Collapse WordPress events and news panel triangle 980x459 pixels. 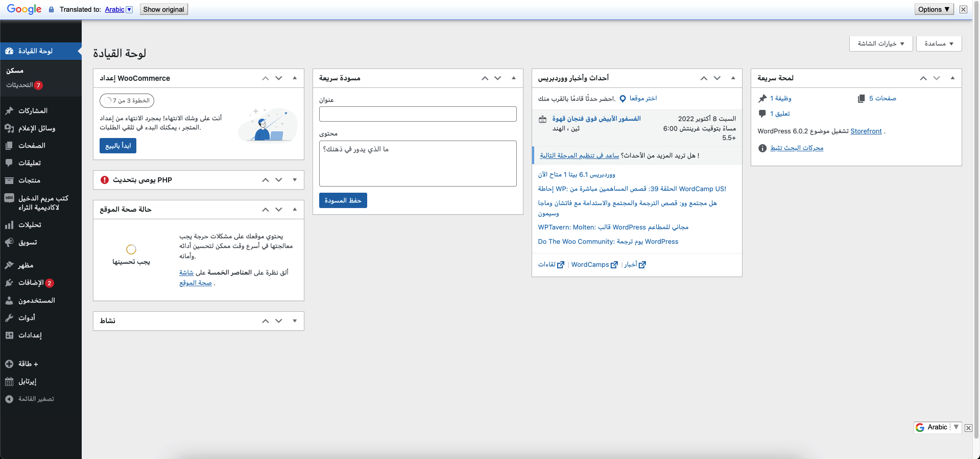pos(733,78)
